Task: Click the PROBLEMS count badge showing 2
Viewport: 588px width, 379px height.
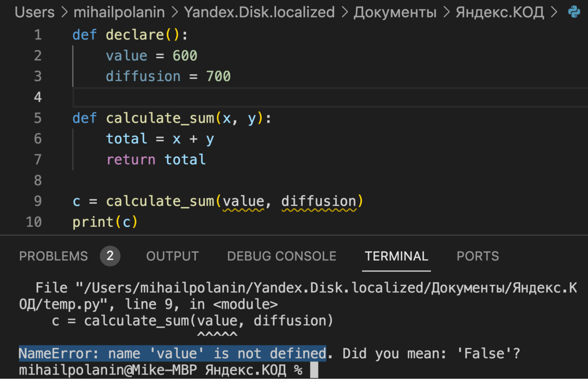Action: coord(110,256)
